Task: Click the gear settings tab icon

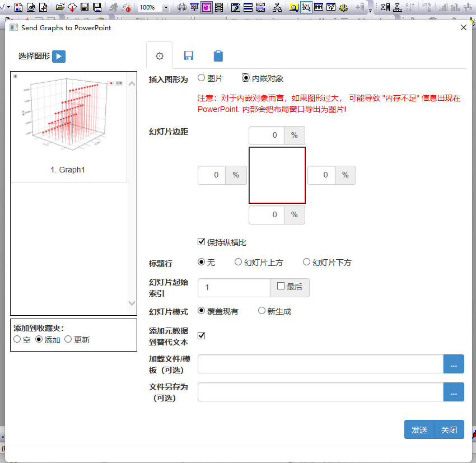Action: pyautogui.click(x=160, y=55)
